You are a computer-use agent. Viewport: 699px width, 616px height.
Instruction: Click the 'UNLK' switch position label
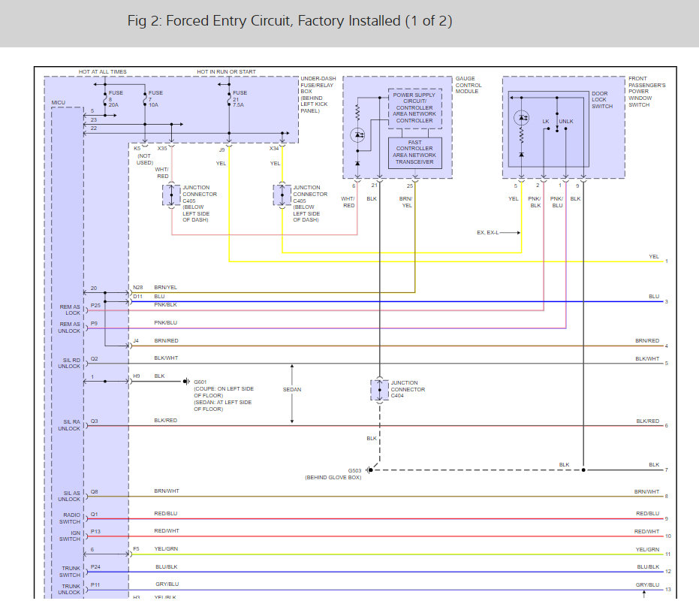[x=566, y=122]
